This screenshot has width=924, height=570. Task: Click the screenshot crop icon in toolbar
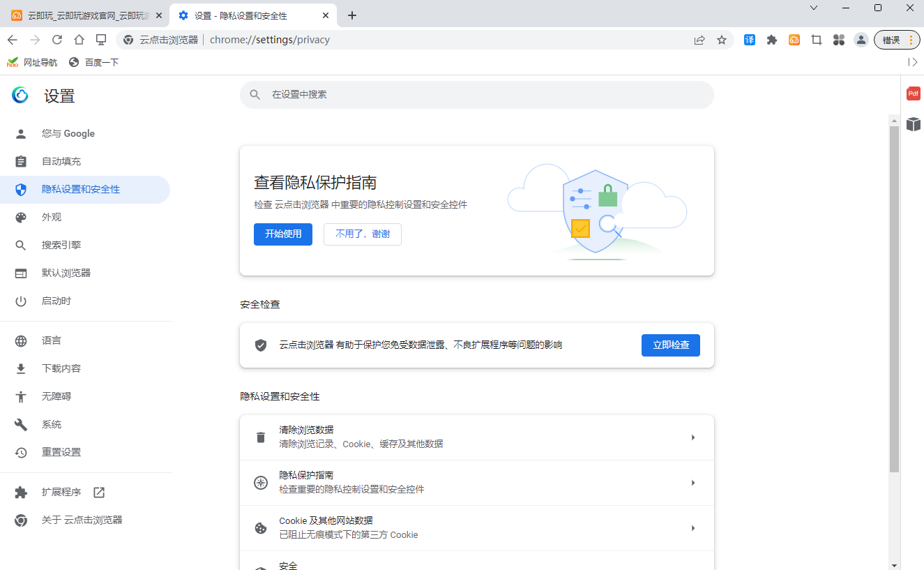[816, 40]
